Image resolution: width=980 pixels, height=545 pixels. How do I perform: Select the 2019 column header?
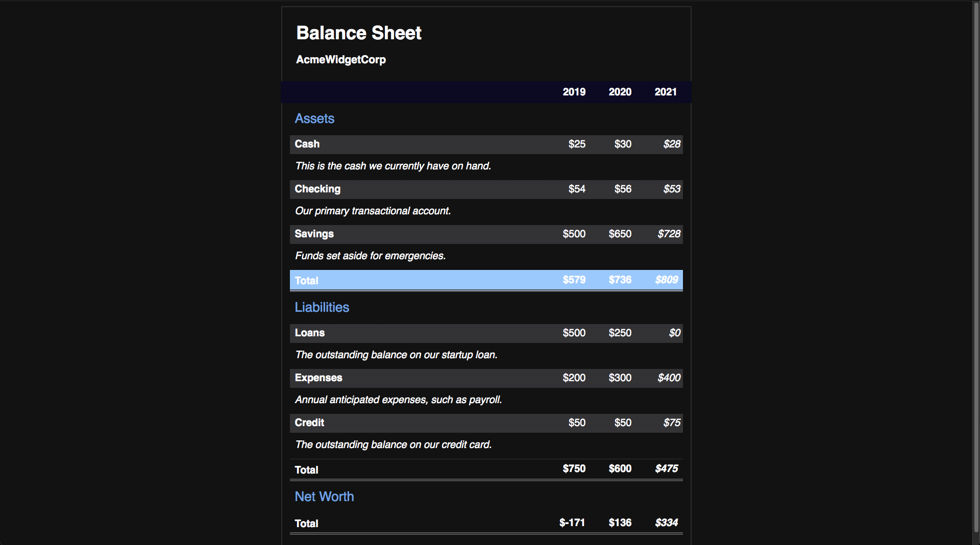(x=574, y=92)
